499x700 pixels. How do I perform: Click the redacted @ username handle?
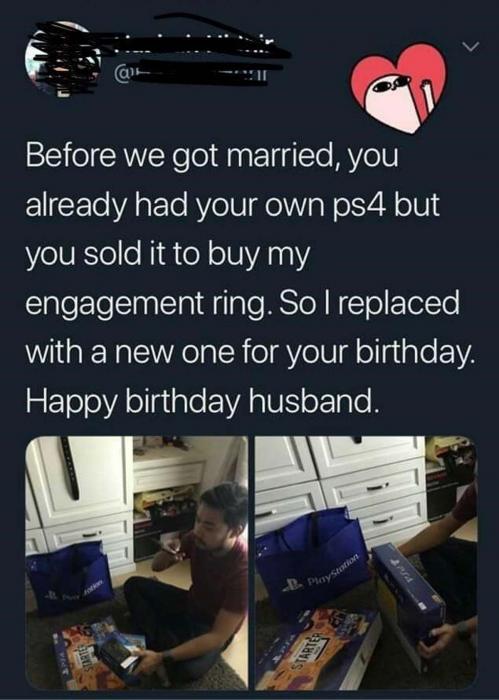coord(192,75)
